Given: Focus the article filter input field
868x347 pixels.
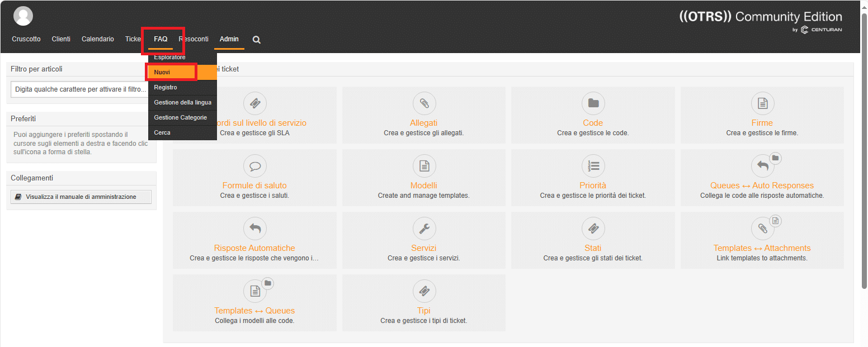Looking at the screenshot, I should click(79, 89).
